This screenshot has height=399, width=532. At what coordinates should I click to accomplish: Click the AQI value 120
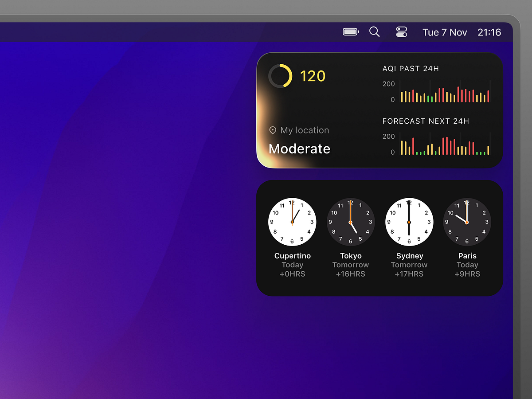point(312,76)
